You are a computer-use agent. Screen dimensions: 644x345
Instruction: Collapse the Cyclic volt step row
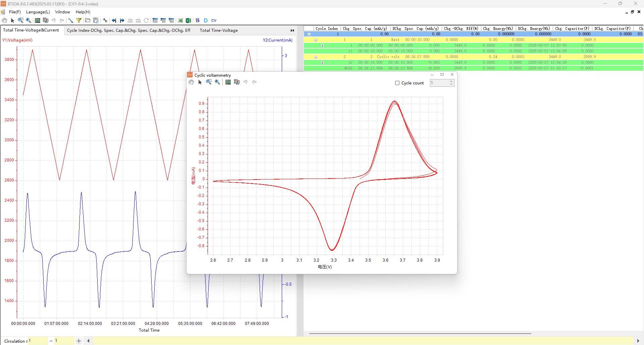coord(316,57)
